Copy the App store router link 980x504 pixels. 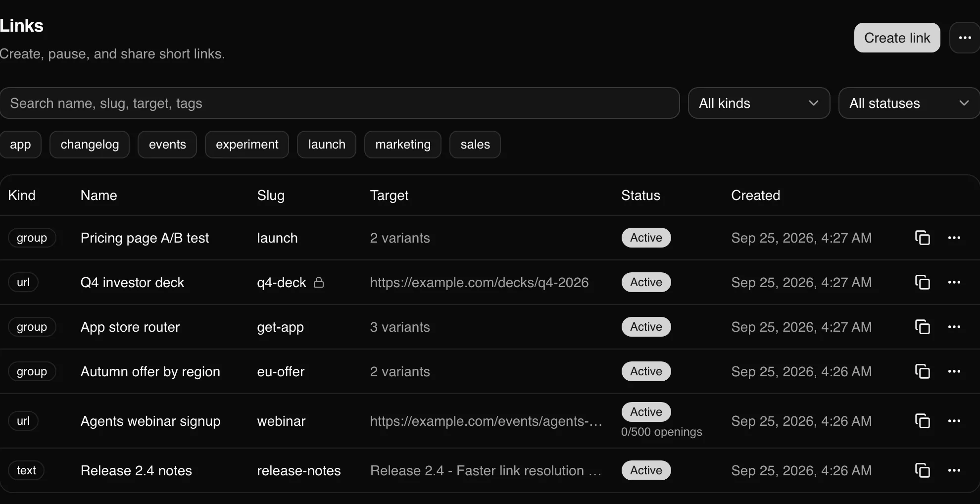922,327
